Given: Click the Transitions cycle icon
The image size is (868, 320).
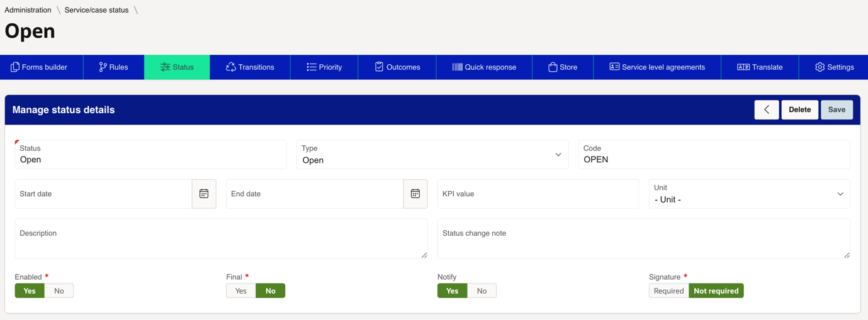Looking at the screenshot, I should tap(231, 67).
